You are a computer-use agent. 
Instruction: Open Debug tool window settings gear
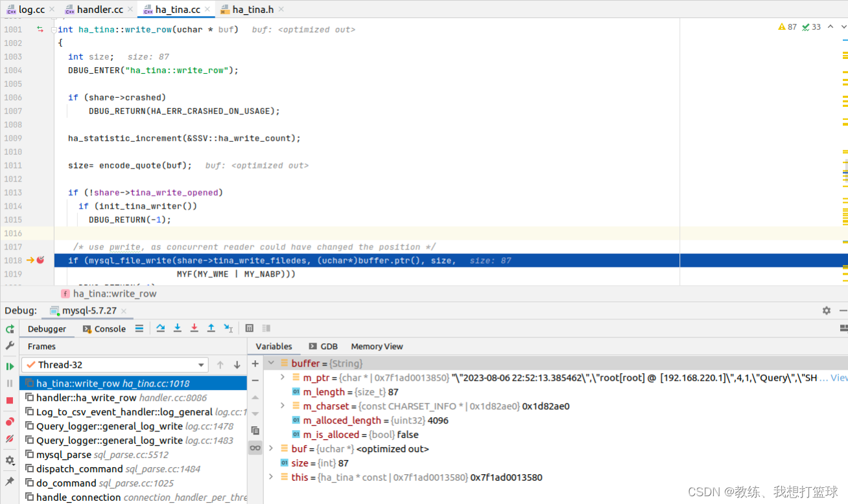[x=827, y=310]
